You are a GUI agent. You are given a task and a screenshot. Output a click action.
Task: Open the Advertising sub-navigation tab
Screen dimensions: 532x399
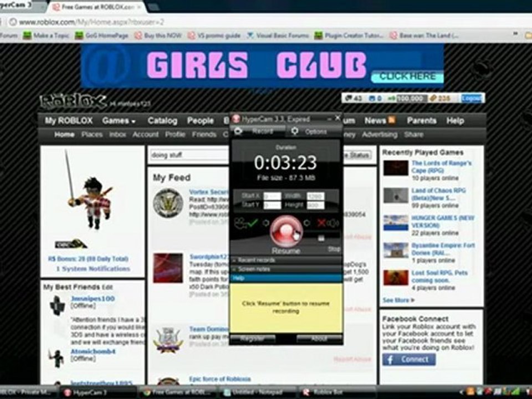380,135
